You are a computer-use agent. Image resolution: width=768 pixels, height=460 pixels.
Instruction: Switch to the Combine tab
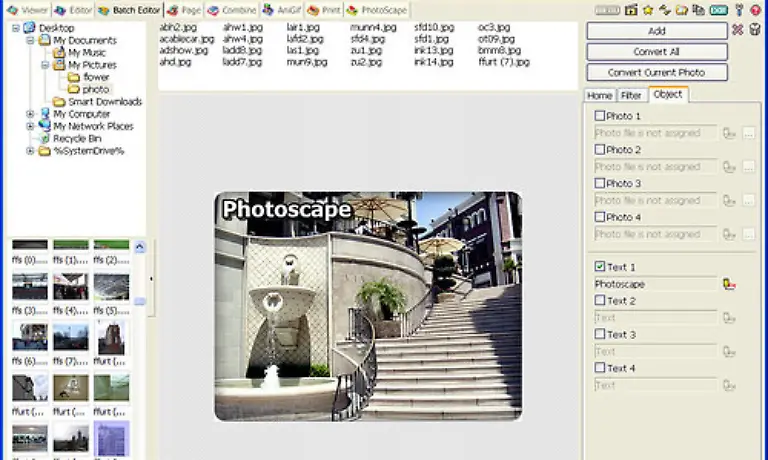232,10
